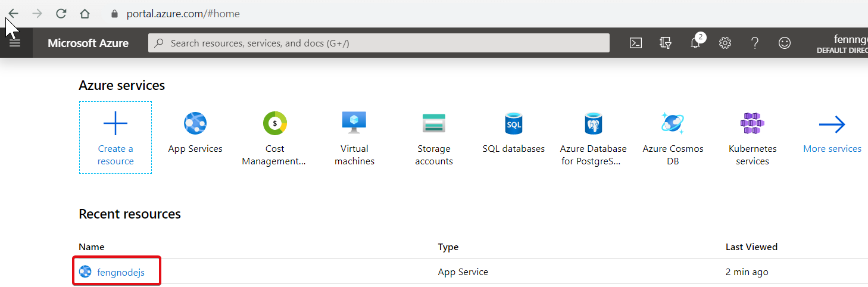Open Azure Cosmos DB
This screenshot has width=868, height=287.
click(x=673, y=138)
